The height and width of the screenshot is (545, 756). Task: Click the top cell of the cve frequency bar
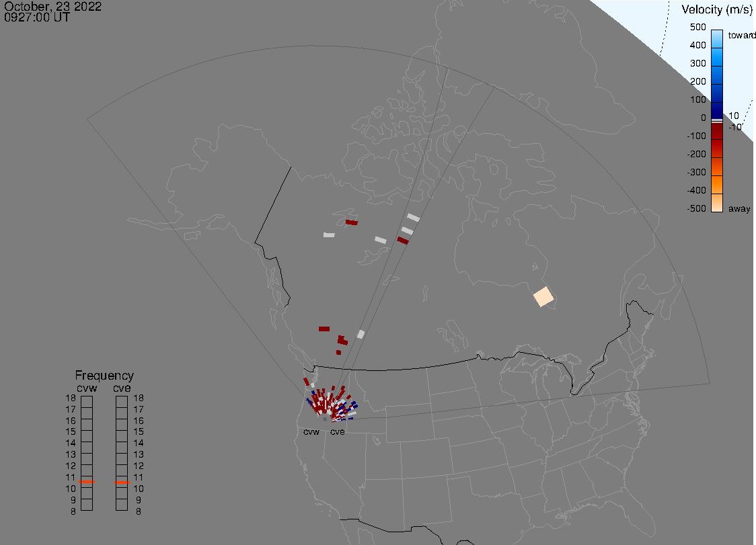[122, 402]
